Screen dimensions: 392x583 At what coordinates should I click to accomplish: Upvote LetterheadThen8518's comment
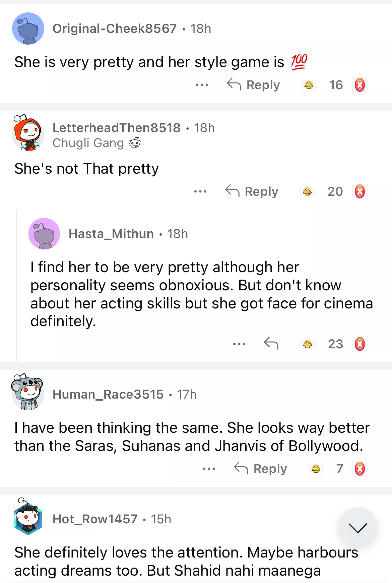coord(307,191)
